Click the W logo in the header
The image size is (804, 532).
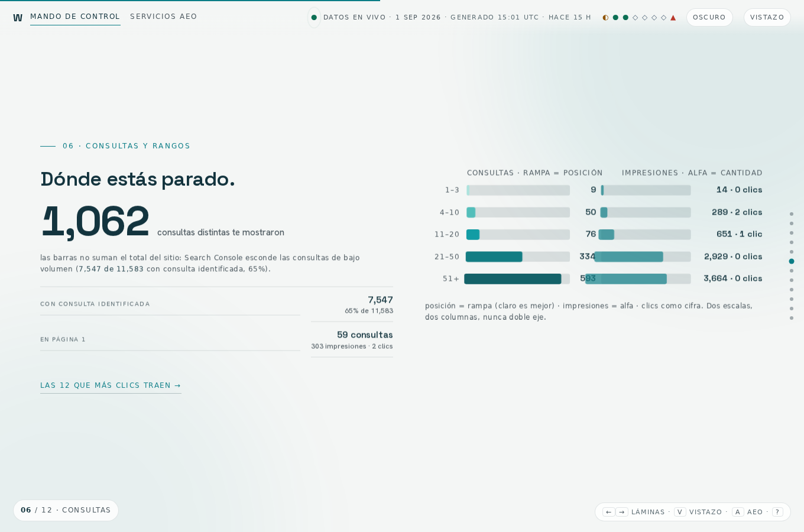click(18, 18)
